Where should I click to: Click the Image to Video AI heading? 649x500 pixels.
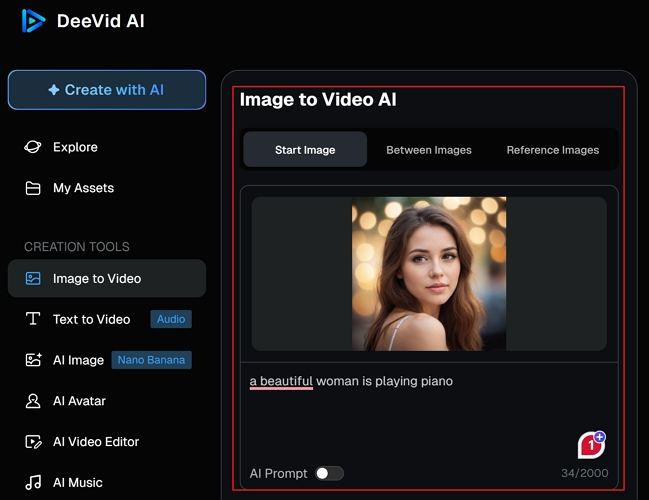(x=318, y=99)
